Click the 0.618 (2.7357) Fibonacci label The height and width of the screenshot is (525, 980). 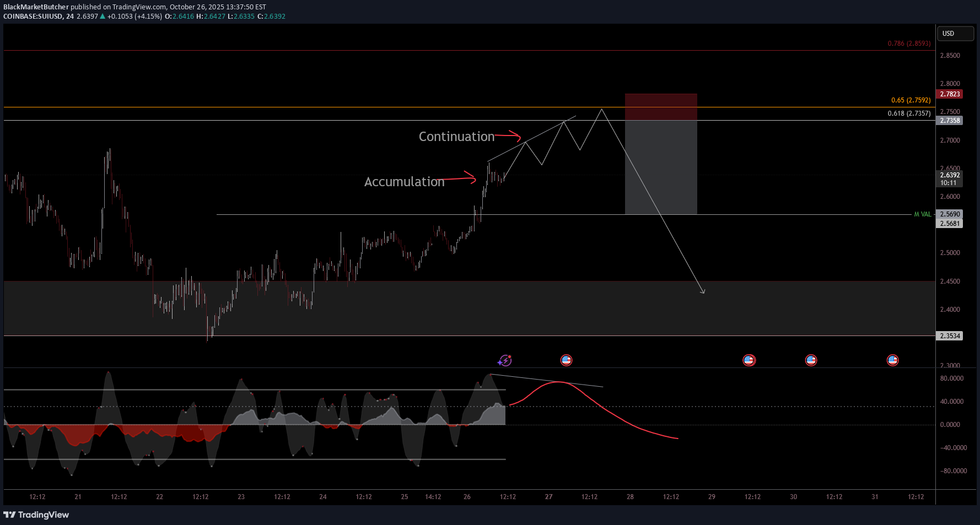(x=909, y=113)
